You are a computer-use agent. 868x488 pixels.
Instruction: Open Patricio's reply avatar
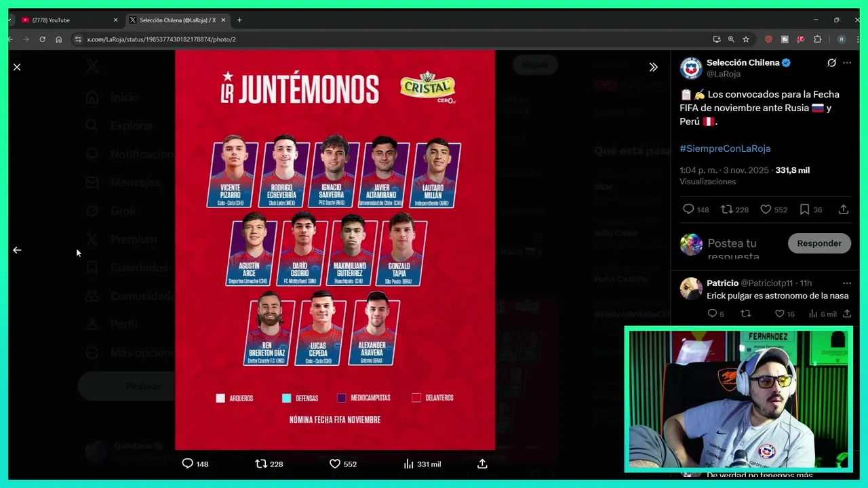(691, 288)
